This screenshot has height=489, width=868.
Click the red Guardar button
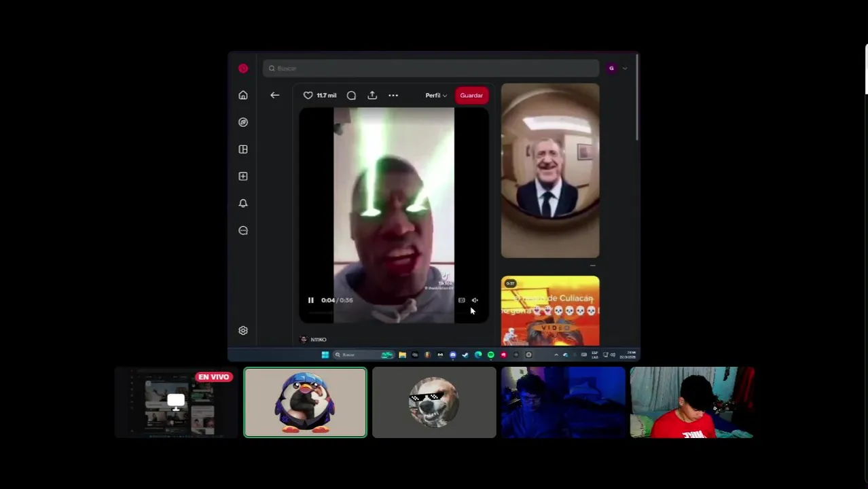point(471,95)
